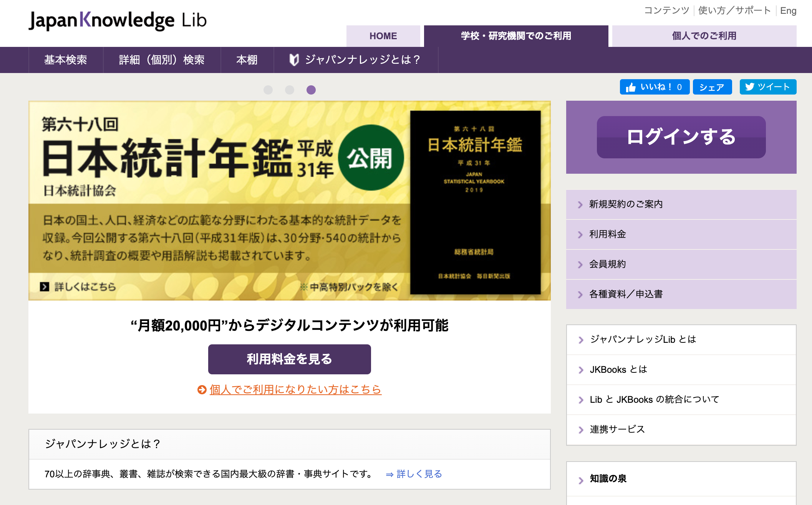Click the chevron icon beside 会員規約
812x505 pixels.
tap(580, 265)
